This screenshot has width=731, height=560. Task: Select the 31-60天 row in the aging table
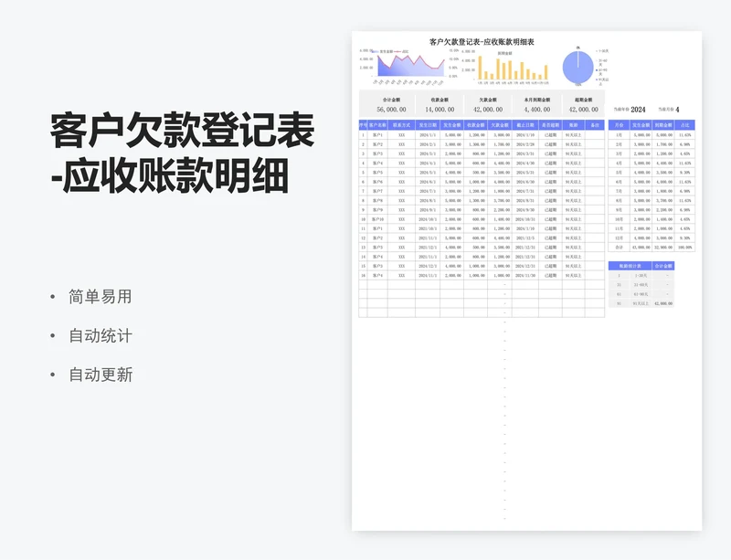tap(641, 285)
